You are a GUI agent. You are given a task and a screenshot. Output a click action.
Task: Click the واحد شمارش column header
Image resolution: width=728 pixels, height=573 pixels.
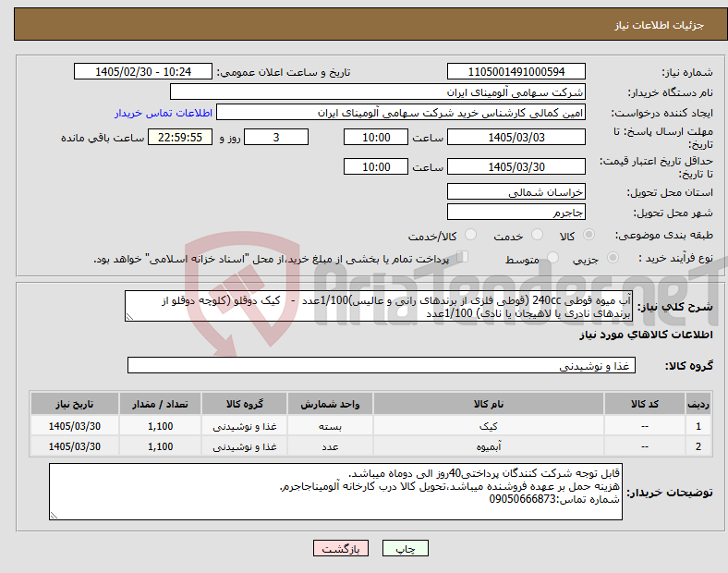[x=330, y=404]
